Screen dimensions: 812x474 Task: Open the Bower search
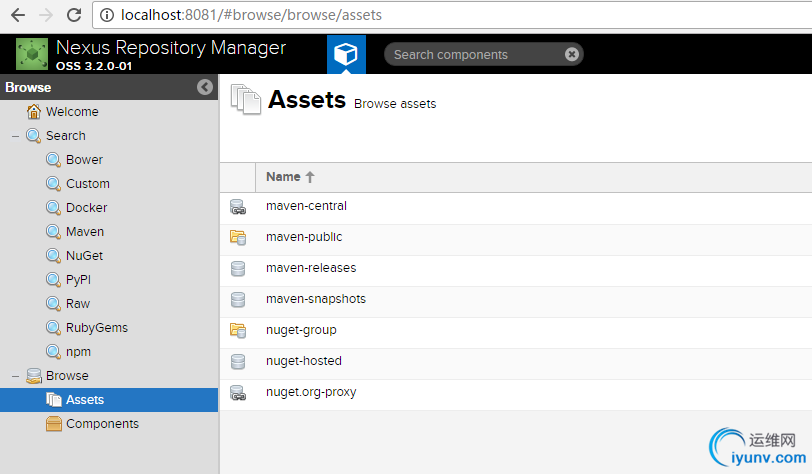coord(84,160)
